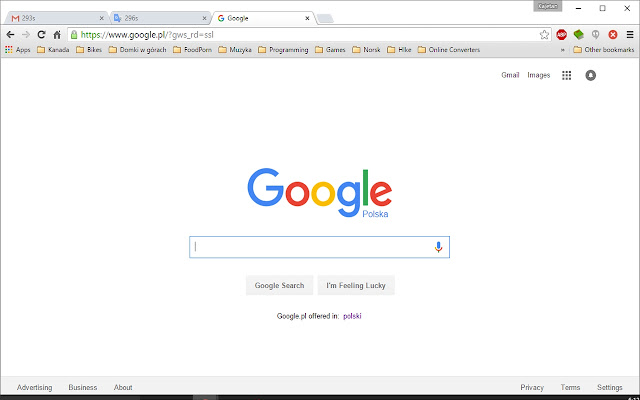This screenshot has width=640, height=400.
Task: Bookmark this page with the star icon
Action: pyautogui.click(x=544, y=35)
